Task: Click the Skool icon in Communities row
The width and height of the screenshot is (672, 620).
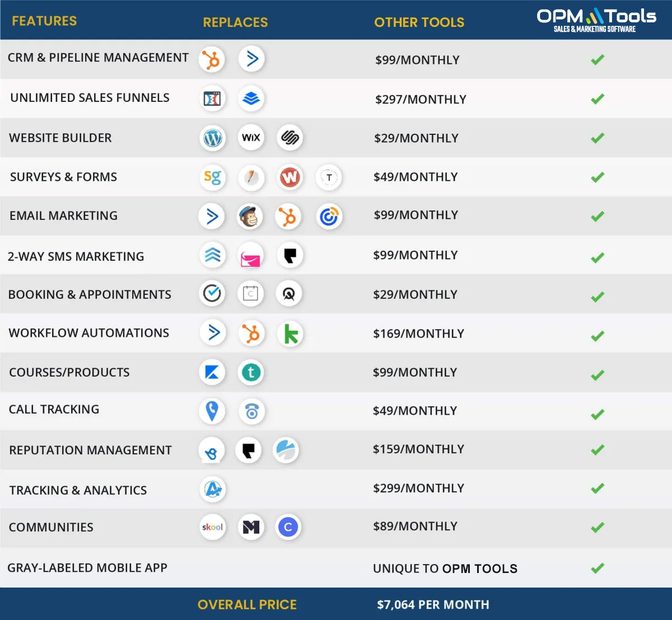Action: click(213, 527)
